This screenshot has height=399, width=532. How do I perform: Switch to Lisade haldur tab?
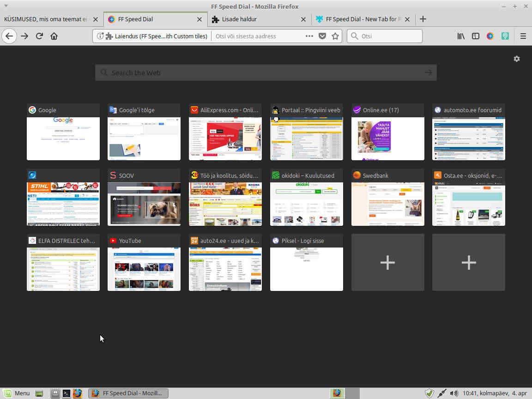click(253, 19)
